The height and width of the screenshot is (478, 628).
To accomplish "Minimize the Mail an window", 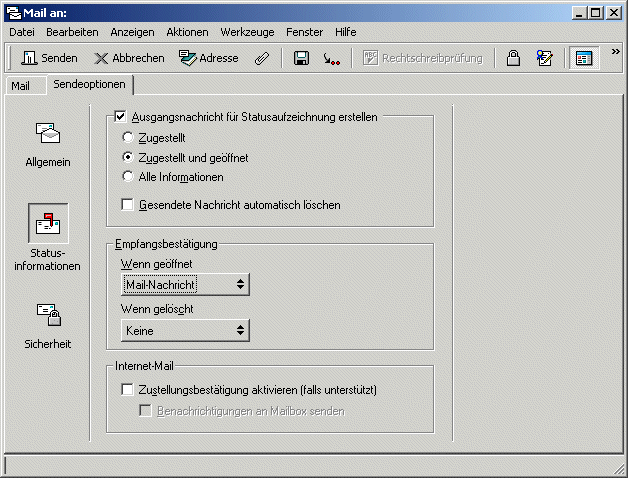I will [579, 13].
